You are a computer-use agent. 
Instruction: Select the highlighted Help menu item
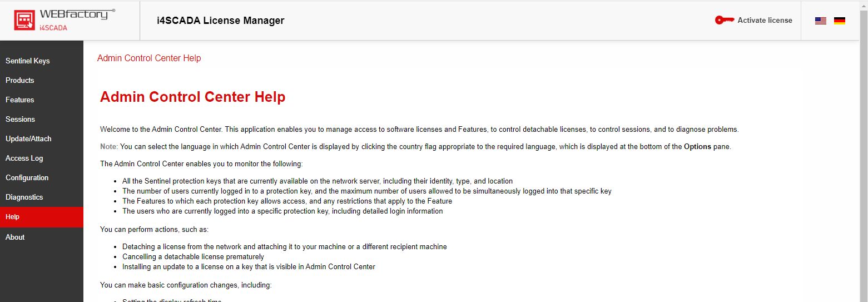tap(42, 217)
